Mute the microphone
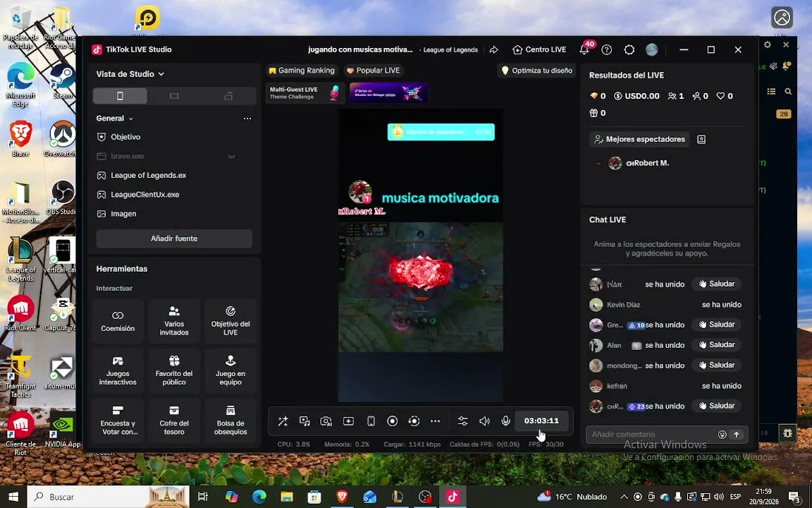This screenshot has width=812, height=508. [x=506, y=421]
